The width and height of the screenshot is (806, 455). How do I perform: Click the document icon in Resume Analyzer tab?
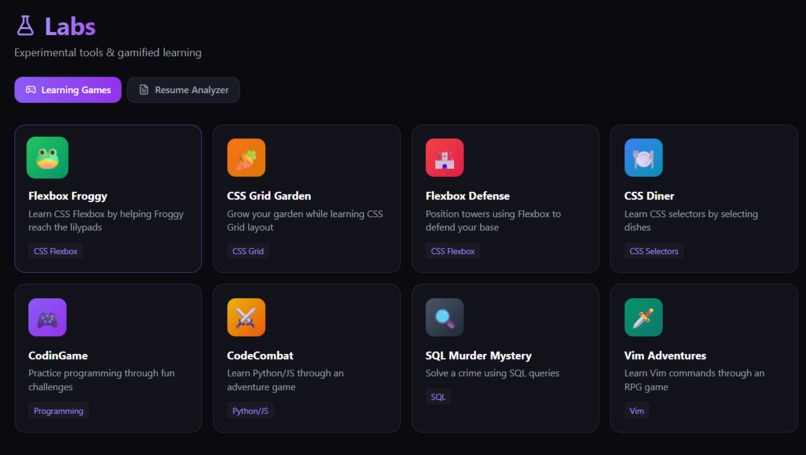(144, 90)
